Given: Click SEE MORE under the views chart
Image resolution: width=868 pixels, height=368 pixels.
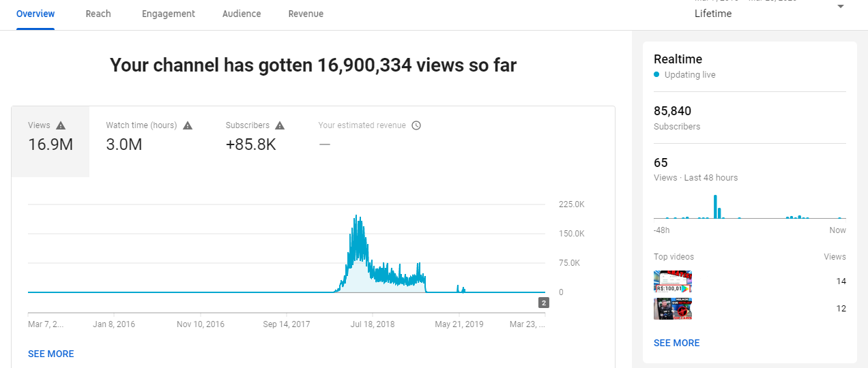Looking at the screenshot, I should coord(51,354).
